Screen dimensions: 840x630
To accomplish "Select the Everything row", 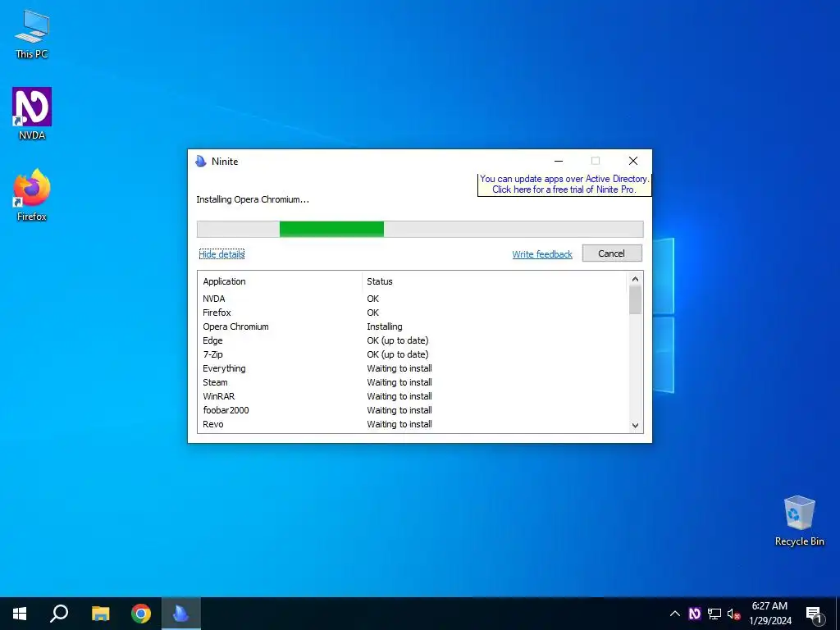I will 413,368.
